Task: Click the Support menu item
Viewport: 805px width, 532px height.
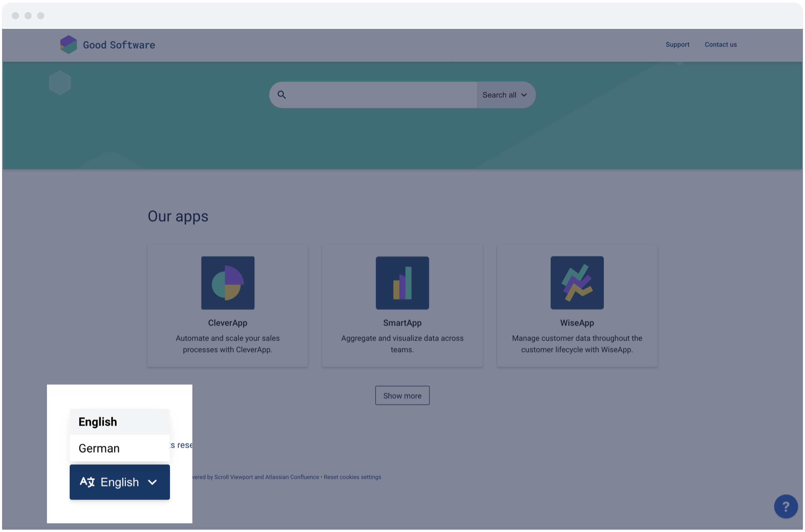Action: [677, 44]
